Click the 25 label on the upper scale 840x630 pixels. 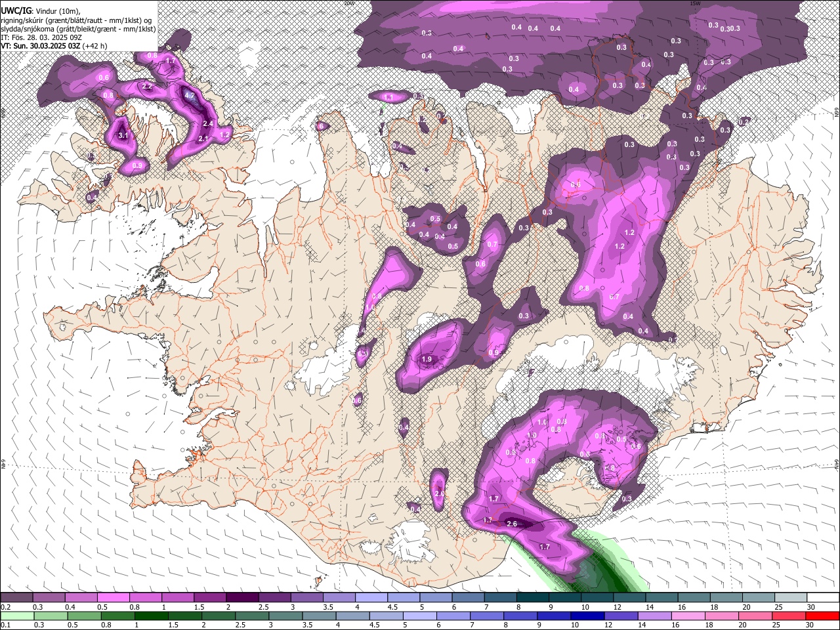778,607
